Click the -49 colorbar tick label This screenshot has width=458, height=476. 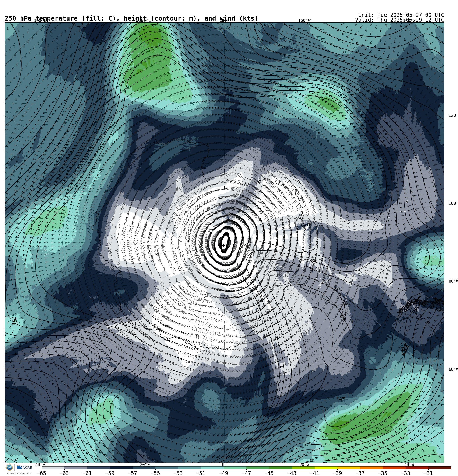223,473
